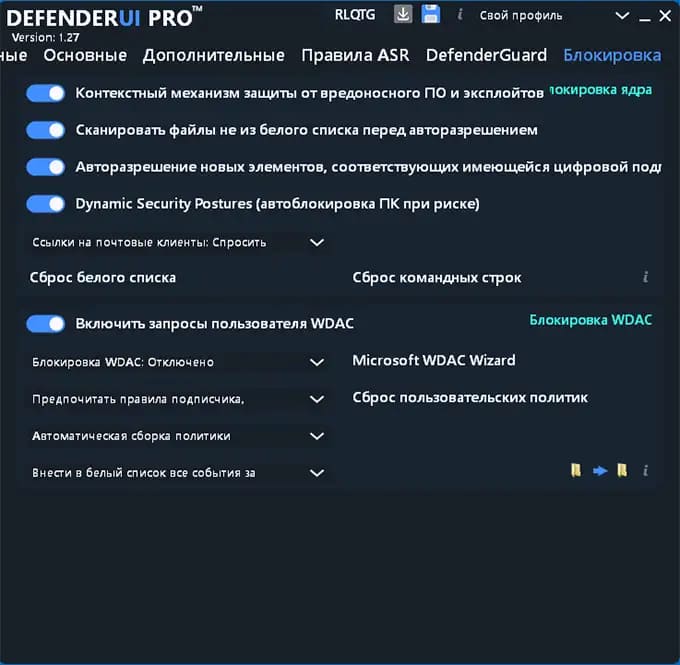Click the info icon next to Сброс командных строк
The height and width of the screenshot is (665, 680).
[645, 277]
